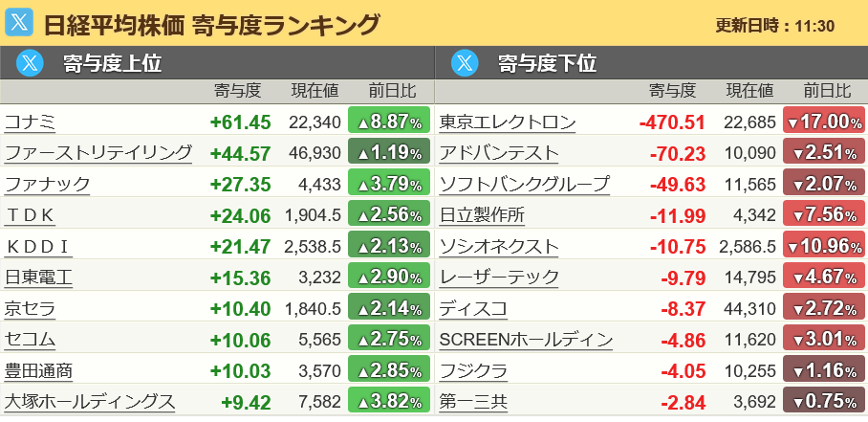
Task: Open the ソシオネクスト stock link
Action: (x=499, y=246)
